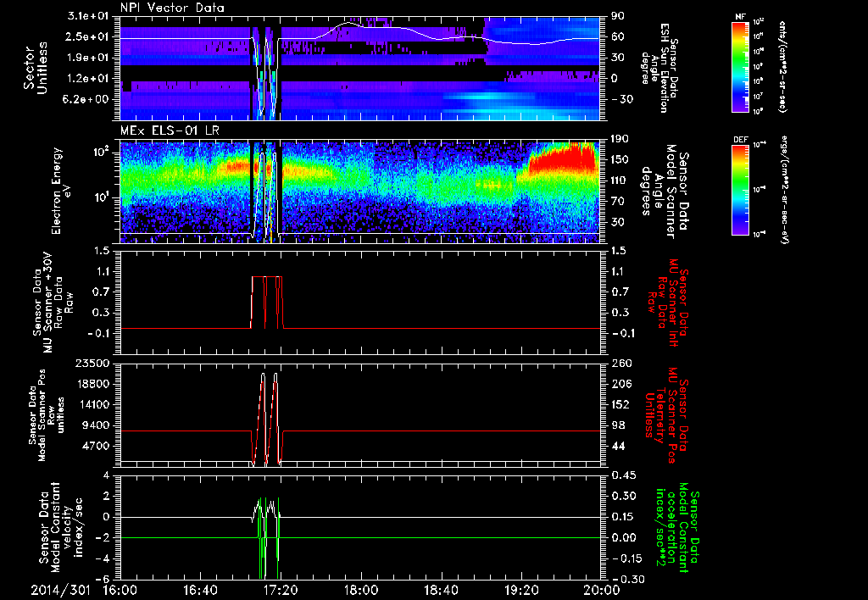
Task: Click the 110 scanner angle tick value
Action: click(x=617, y=181)
